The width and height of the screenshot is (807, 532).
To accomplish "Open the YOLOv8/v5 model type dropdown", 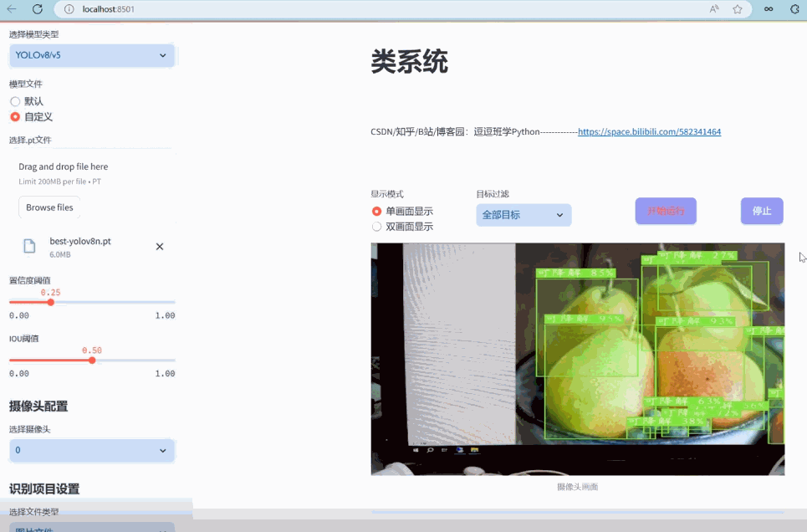I will (92, 55).
